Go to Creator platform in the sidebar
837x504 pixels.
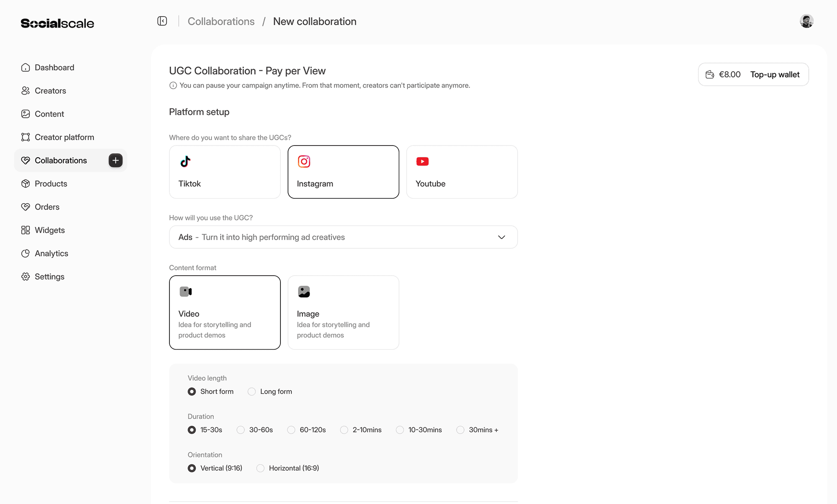[64, 137]
